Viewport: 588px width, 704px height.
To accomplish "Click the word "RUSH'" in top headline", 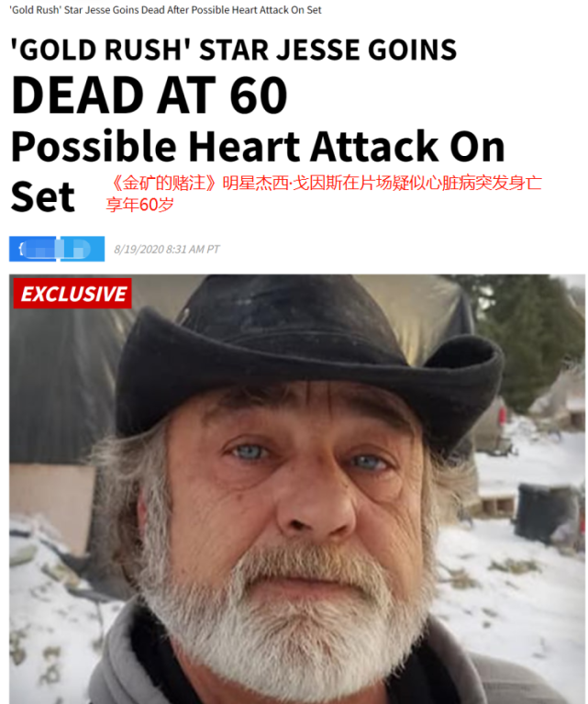I will point(148,50).
